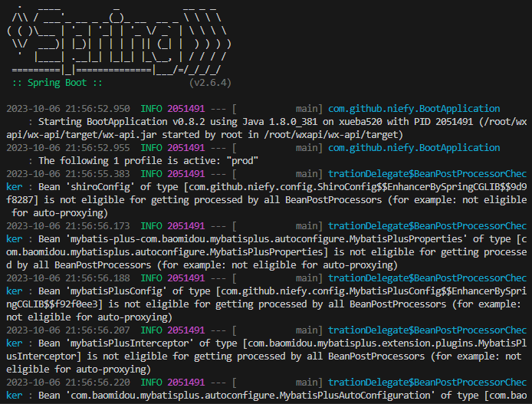Click the quoted profile name "prod"
532x404 pixels.
click(242, 161)
